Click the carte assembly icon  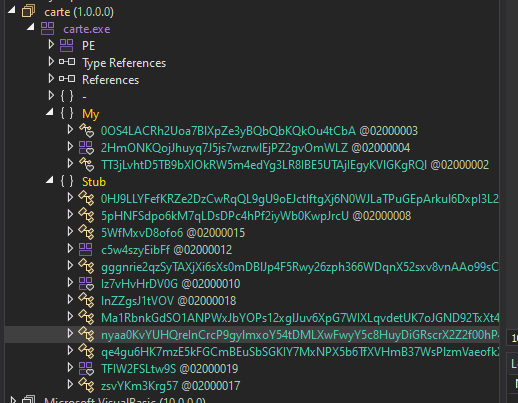tap(28, 11)
